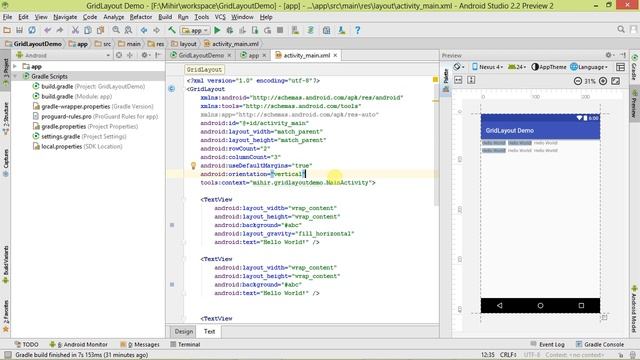
Task: Open TODO tool window
Action: click(27, 344)
